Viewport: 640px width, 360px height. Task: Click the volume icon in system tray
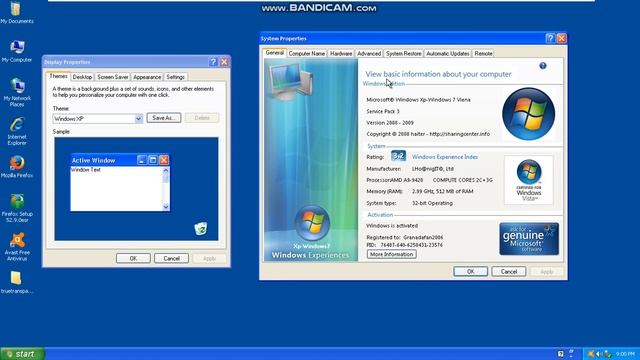[x=599, y=354]
